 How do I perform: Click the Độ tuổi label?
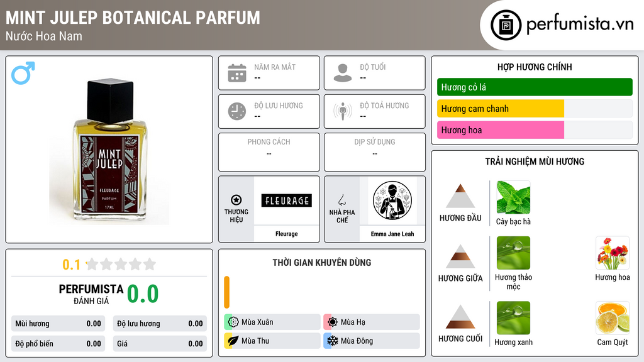[373, 67]
